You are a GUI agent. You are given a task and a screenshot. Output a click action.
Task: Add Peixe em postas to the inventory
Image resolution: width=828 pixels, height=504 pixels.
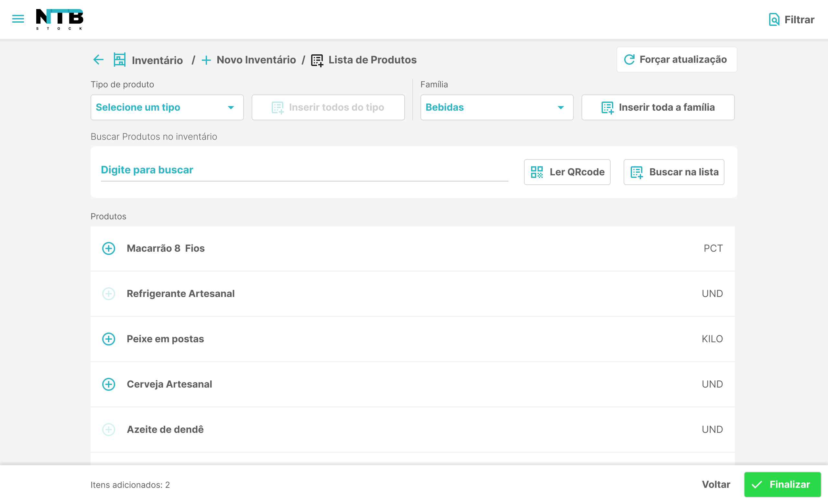108,339
